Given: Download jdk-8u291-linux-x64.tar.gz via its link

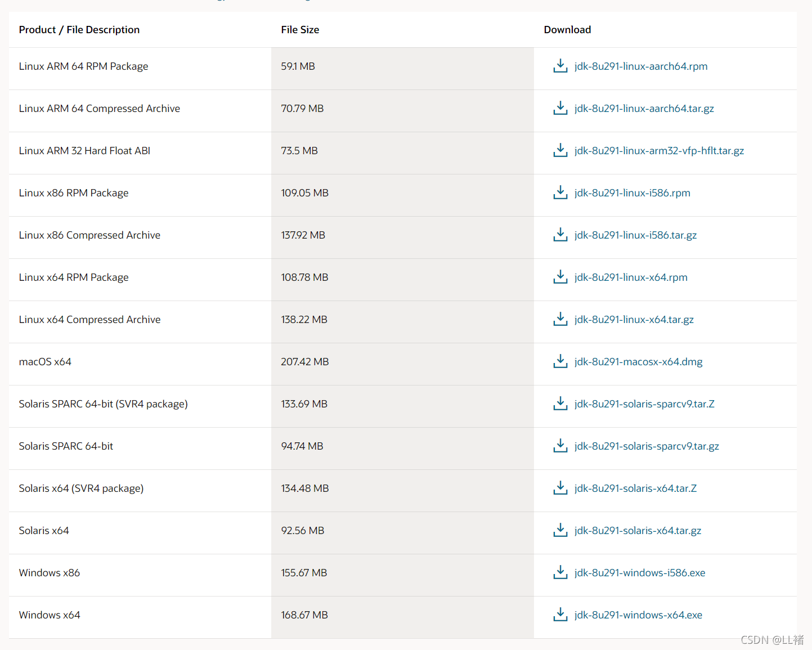Looking at the screenshot, I should tap(634, 320).
